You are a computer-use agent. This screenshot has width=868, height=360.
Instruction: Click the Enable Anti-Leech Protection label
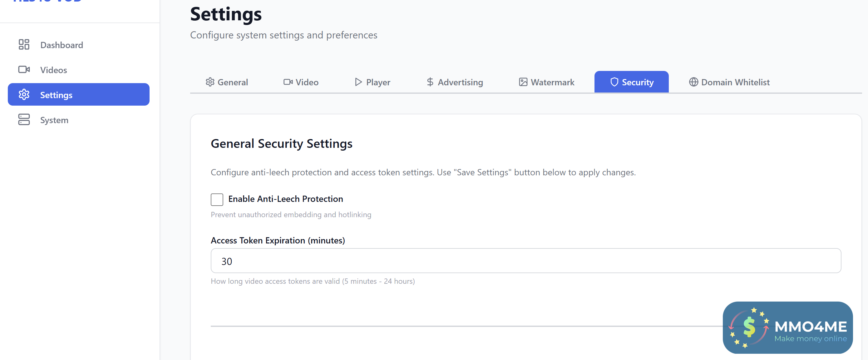[x=285, y=199]
